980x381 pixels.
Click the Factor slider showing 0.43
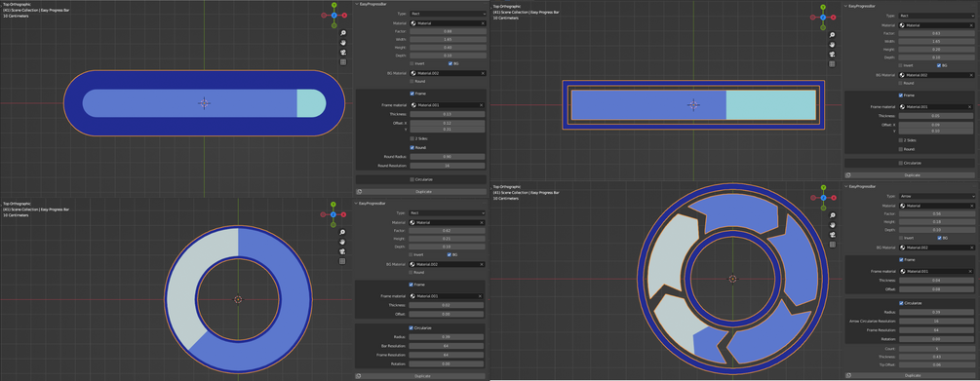point(936,34)
